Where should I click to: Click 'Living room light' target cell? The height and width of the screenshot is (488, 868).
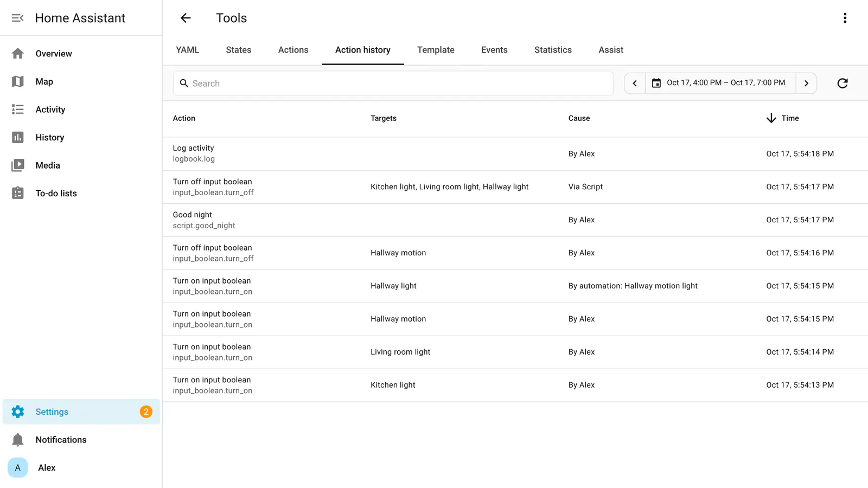point(400,352)
